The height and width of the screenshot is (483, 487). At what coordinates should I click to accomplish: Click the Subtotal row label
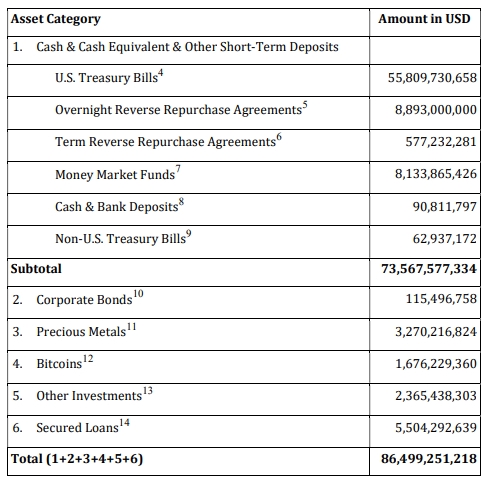coord(36,269)
